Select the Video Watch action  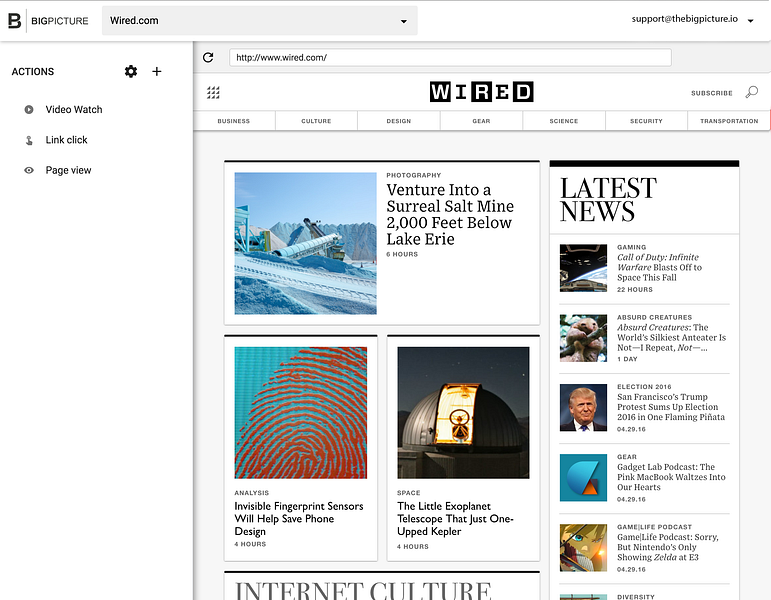click(x=74, y=109)
